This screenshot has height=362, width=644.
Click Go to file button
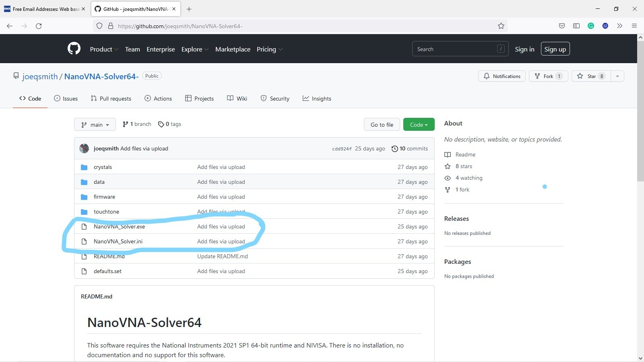point(382,125)
